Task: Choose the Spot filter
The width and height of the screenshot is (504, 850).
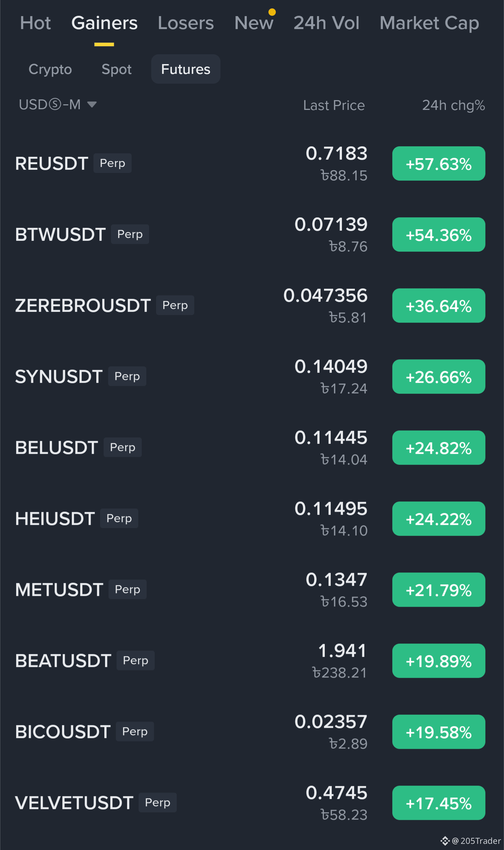Action: 117,69
